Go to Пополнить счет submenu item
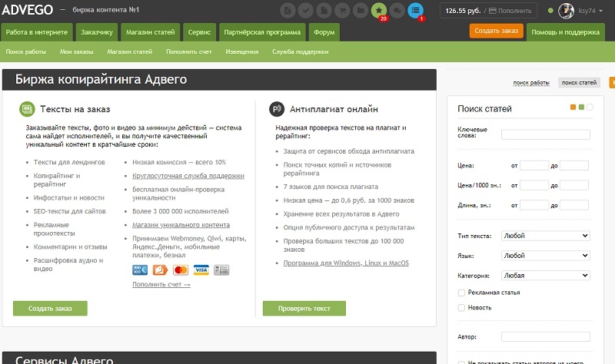Viewport: 615px width, 364px height. (189, 51)
